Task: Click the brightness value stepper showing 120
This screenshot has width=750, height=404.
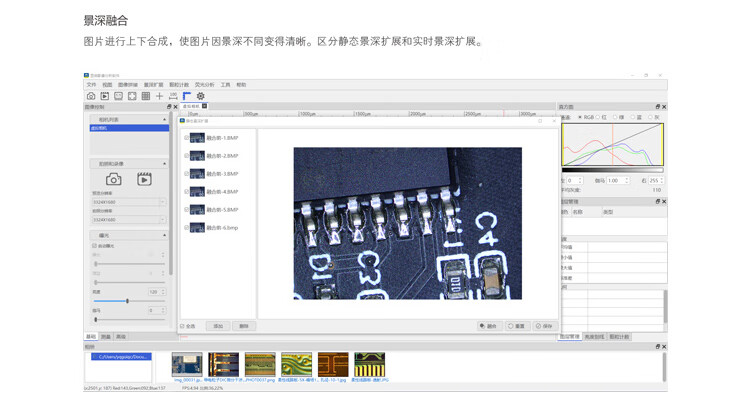Action: coord(157,292)
